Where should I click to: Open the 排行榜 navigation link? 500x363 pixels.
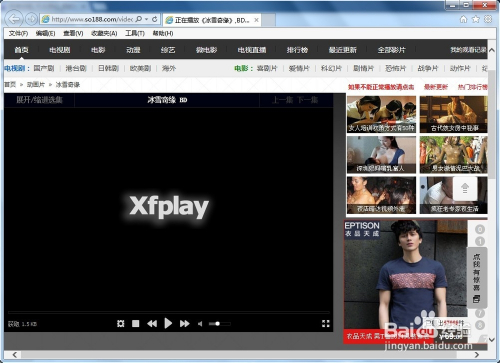coord(297,50)
